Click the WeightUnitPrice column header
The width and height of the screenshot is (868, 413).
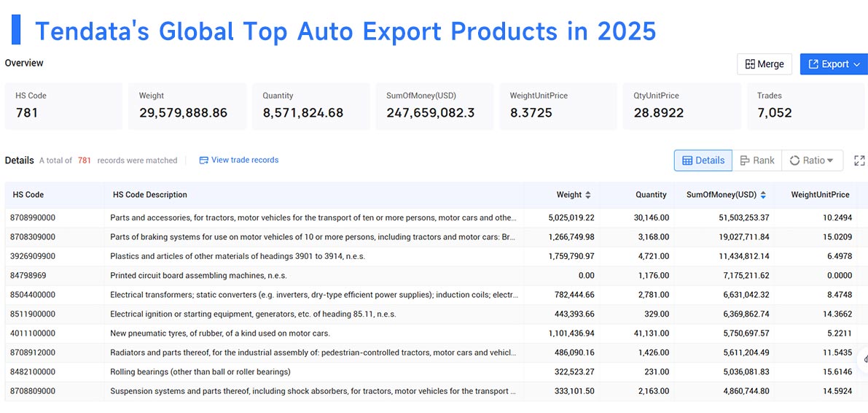coord(820,195)
